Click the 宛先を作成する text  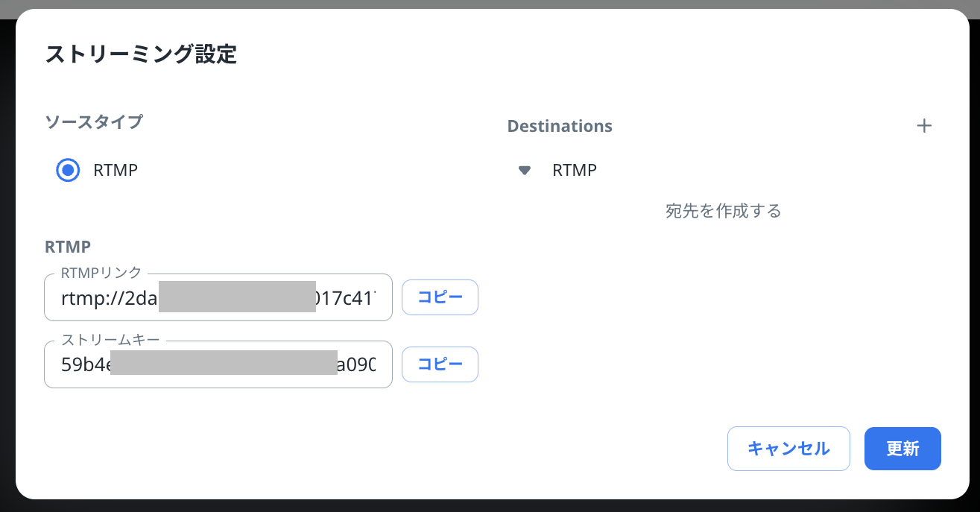[723, 211]
